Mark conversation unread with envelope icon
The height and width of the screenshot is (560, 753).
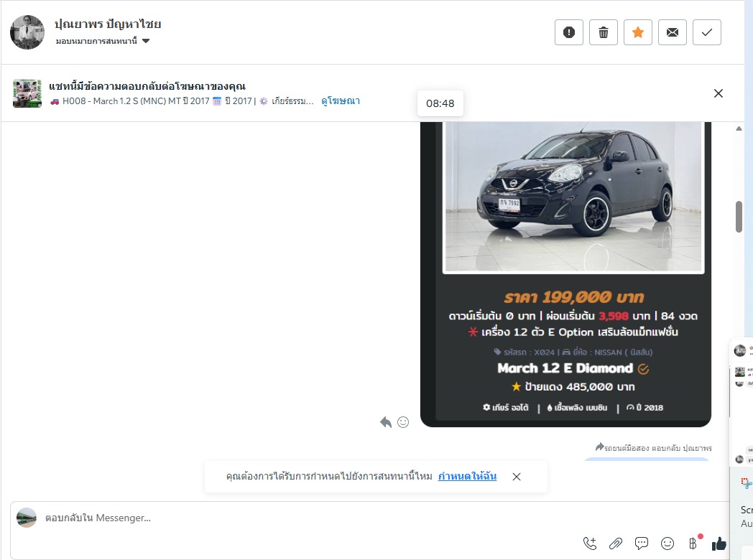click(673, 32)
